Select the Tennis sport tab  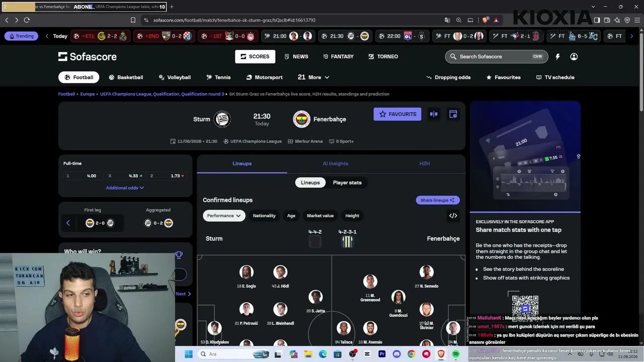pos(218,77)
